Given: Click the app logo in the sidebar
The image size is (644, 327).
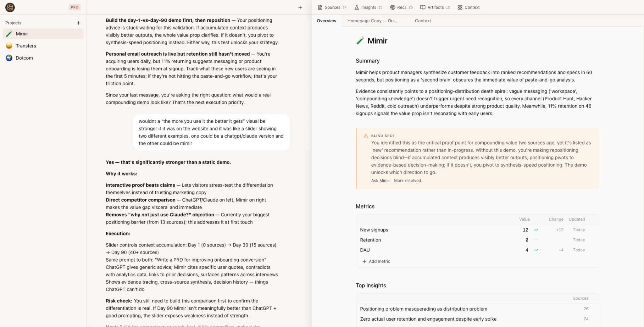Looking at the screenshot, I should [10, 7].
